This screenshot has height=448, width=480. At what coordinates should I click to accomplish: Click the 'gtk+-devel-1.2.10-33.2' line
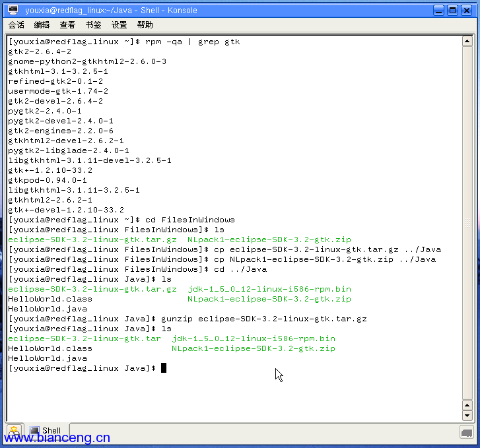point(66,210)
